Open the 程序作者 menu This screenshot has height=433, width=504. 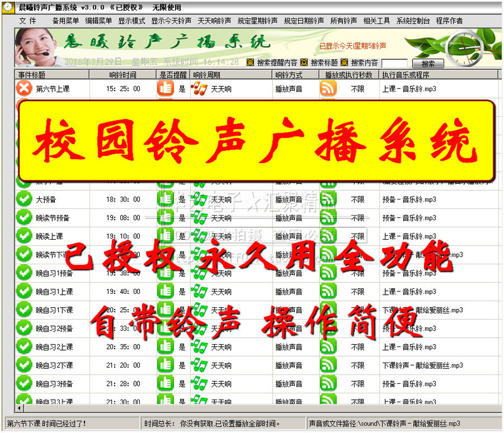(x=449, y=21)
